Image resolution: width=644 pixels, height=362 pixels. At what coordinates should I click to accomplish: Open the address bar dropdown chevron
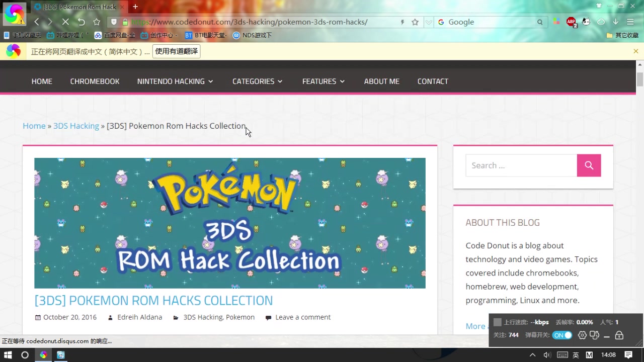(428, 22)
